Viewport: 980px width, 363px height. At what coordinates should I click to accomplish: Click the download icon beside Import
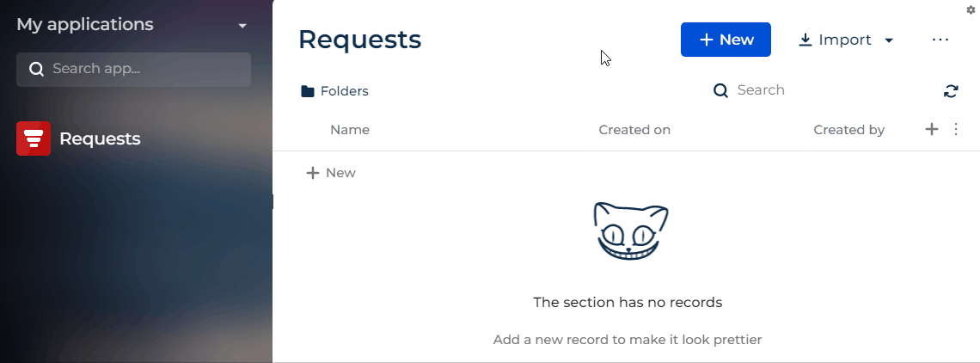pyautogui.click(x=805, y=40)
